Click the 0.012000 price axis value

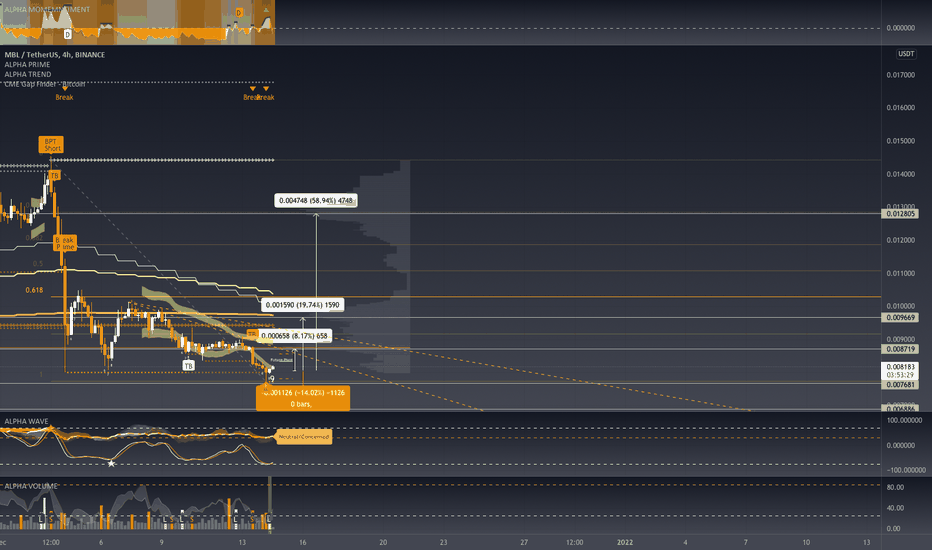pyautogui.click(x=900, y=240)
